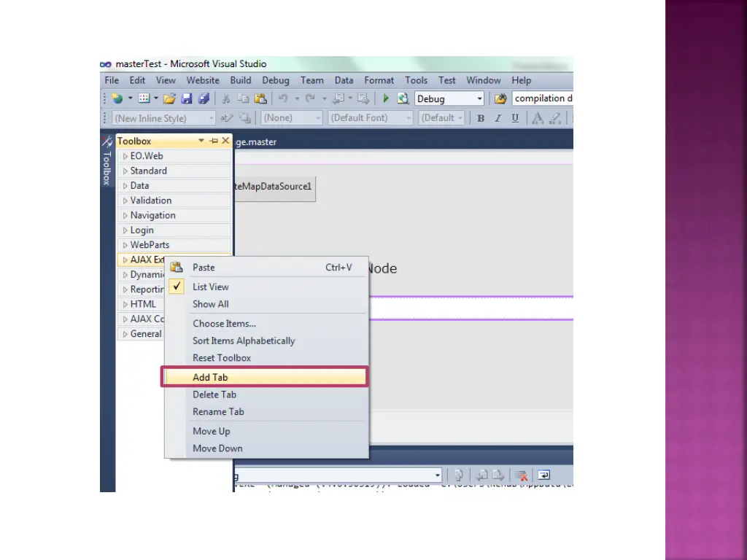This screenshot has width=747, height=560.
Task: Open the Toolbox window position dropdown arrow
Action: coord(201,141)
